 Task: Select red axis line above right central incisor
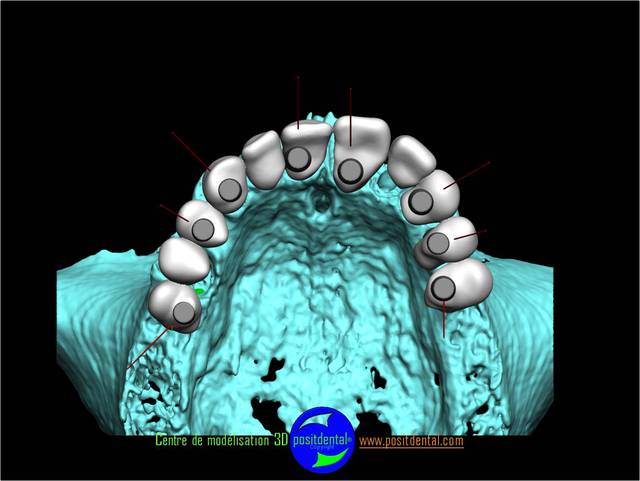point(350,105)
